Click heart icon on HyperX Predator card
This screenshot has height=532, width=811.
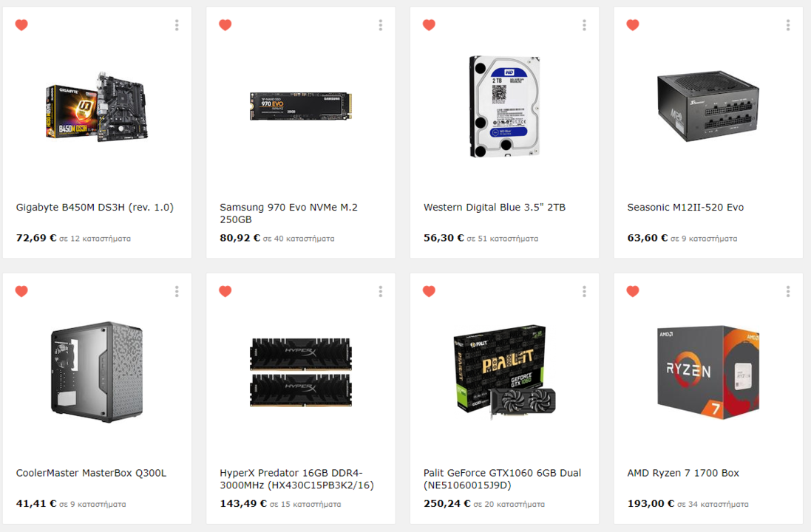click(225, 291)
